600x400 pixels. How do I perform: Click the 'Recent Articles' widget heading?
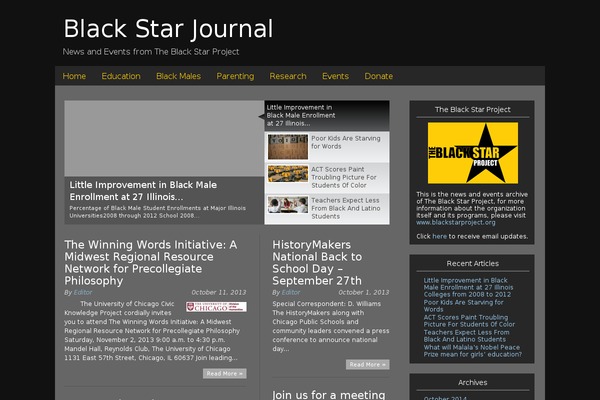point(473,264)
